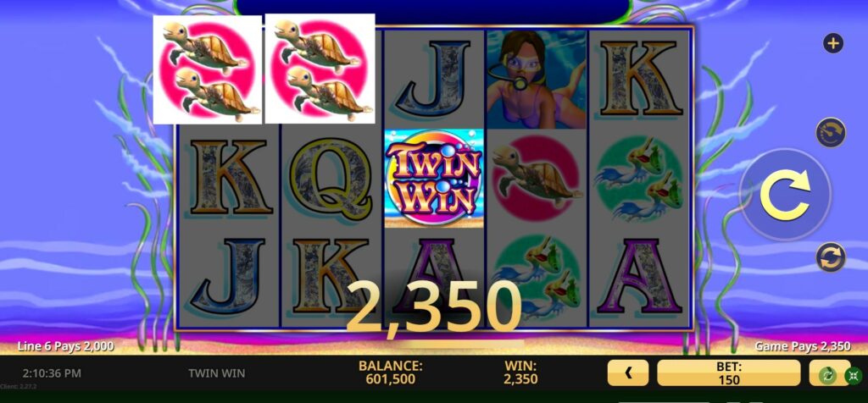Click the double fish symbol on reel five

click(x=639, y=179)
